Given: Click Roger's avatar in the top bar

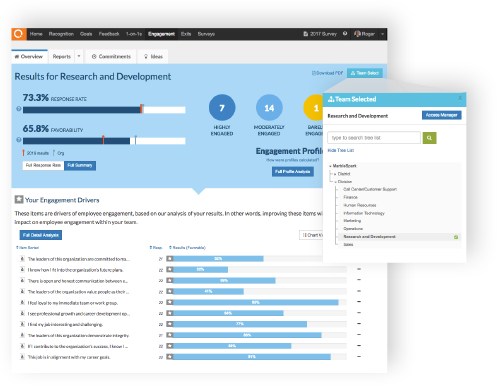Looking at the screenshot, I should tap(357, 34).
